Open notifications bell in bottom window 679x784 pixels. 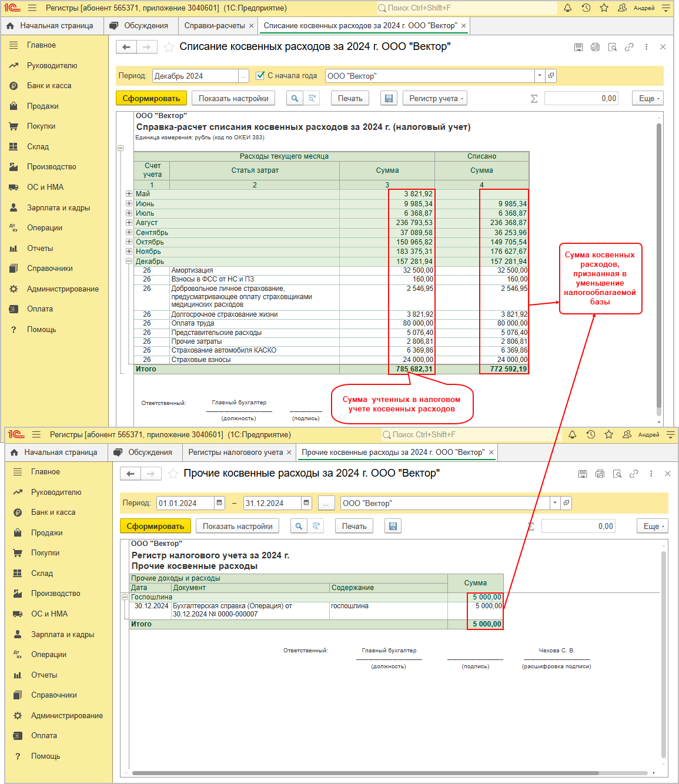point(572,435)
